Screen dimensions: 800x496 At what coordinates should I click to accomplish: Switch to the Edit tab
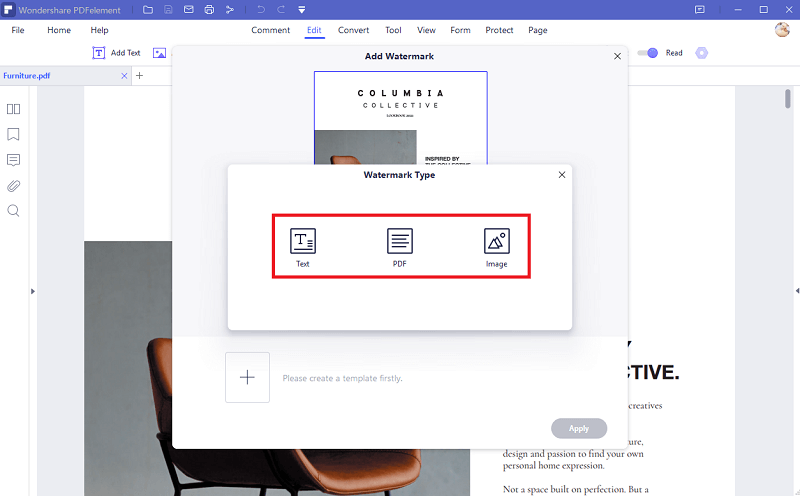(x=314, y=30)
